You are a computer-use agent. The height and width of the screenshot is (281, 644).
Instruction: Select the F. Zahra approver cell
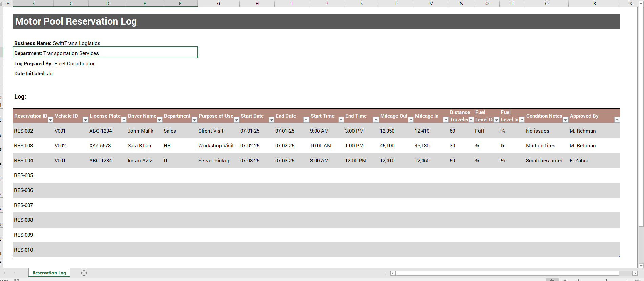tap(595, 161)
